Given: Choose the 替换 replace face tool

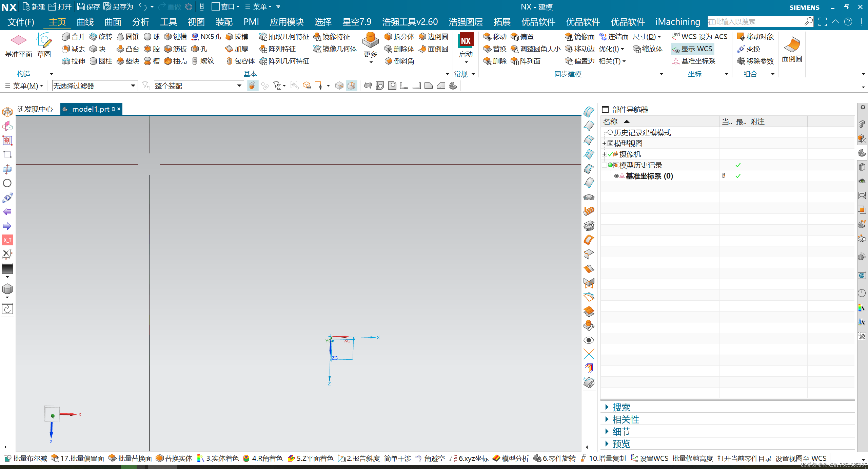Looking at the screenshot, I should pyautogui.click(x=495, y=49).
